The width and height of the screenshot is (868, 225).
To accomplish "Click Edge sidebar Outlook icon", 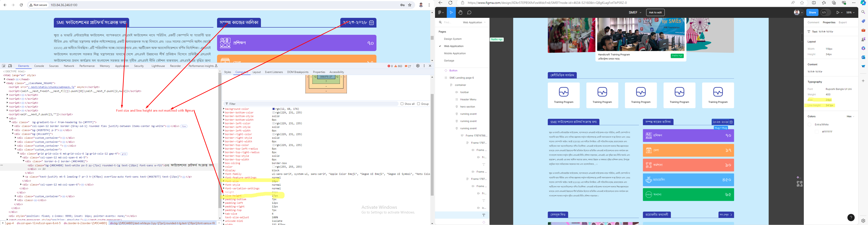I will pos(863,57).
